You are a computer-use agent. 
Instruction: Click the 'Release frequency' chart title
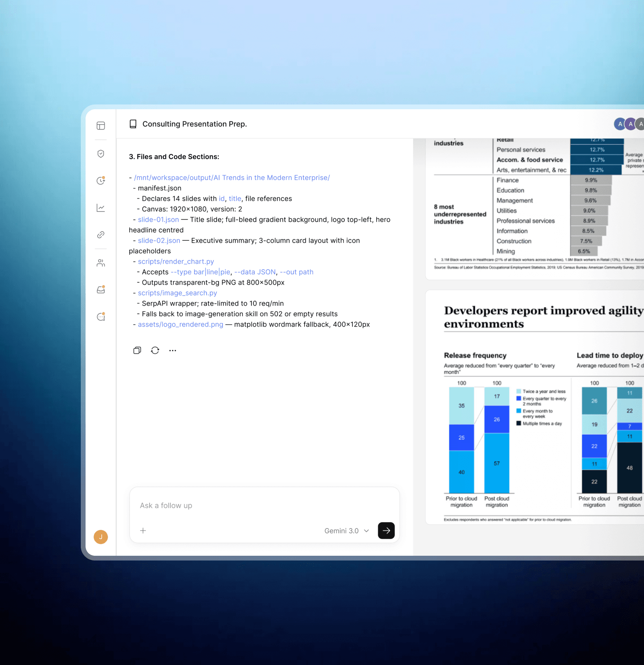pyautogui.click(x=475, y=355)
